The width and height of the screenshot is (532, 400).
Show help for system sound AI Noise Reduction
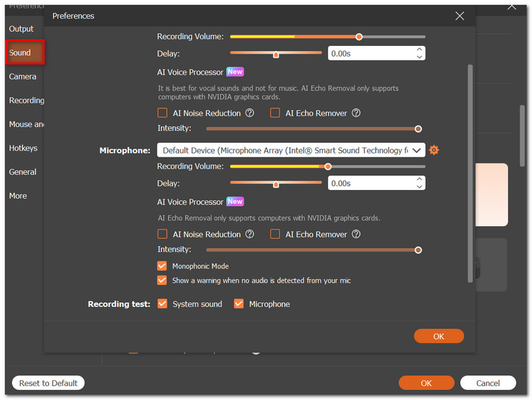(250, 113)
